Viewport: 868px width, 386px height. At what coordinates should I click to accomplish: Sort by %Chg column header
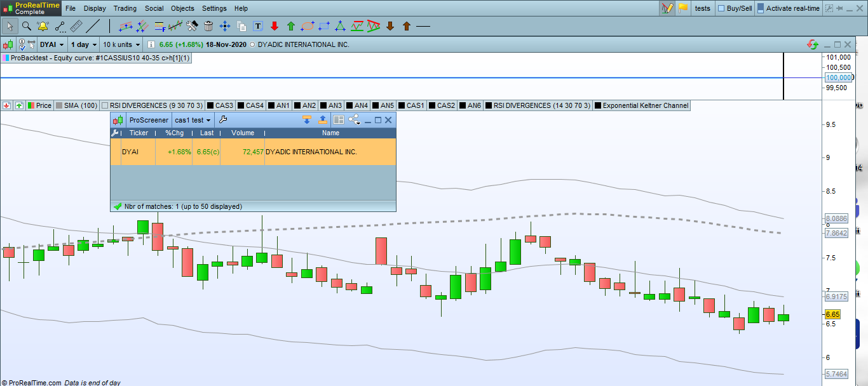click(174, 133)
